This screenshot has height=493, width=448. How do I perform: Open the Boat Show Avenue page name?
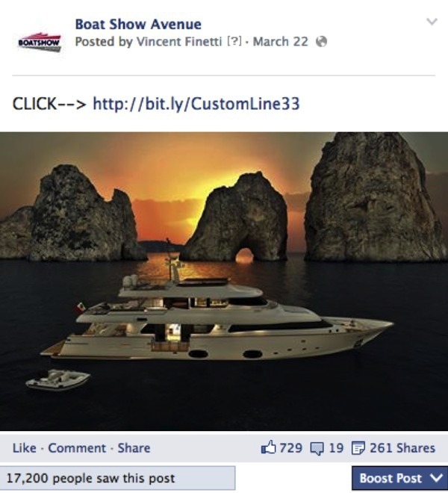(x=138, y=24)
